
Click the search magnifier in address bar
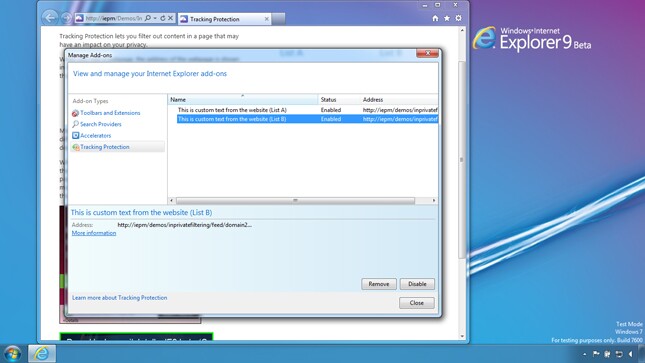tap(148, 19)
